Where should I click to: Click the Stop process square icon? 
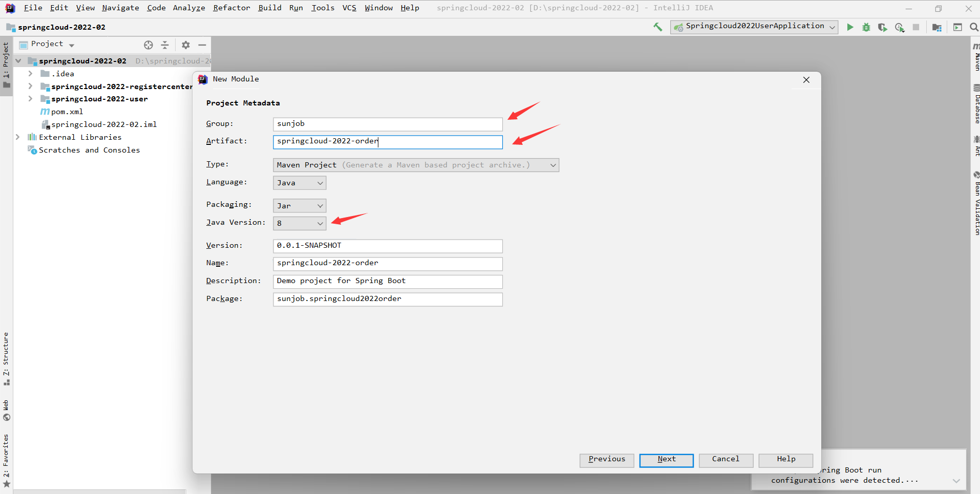[x=916, y=27]
